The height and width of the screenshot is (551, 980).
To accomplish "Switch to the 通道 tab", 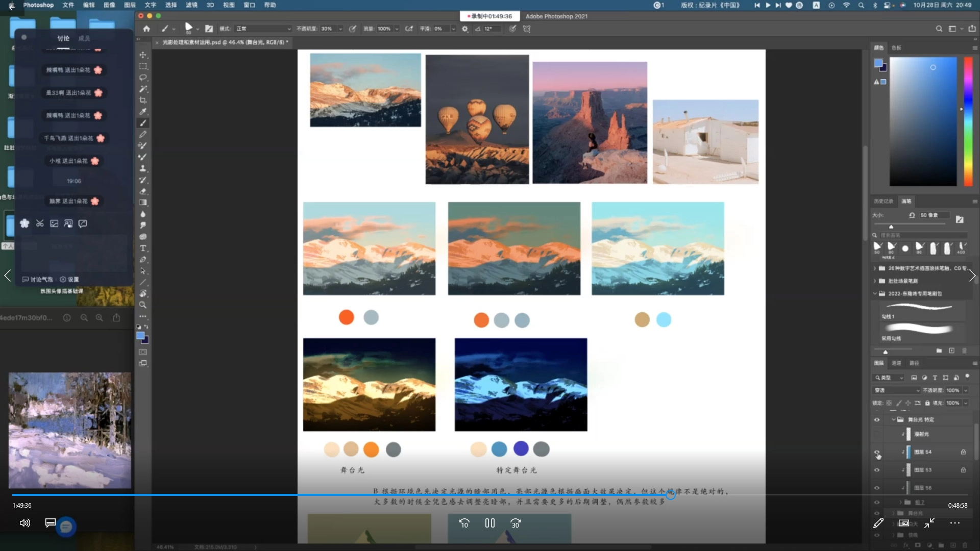I will point(896,363).
